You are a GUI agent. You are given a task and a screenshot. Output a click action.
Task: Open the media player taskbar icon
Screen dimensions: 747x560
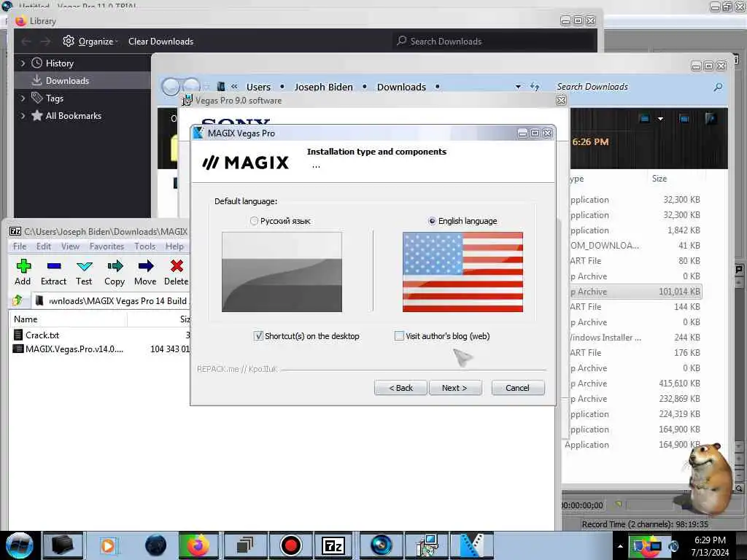coord(108,545)
